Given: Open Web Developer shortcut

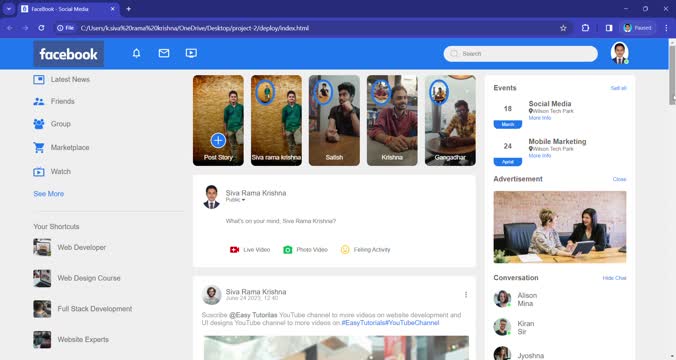Looking at the screenshot, I should 70,247.
